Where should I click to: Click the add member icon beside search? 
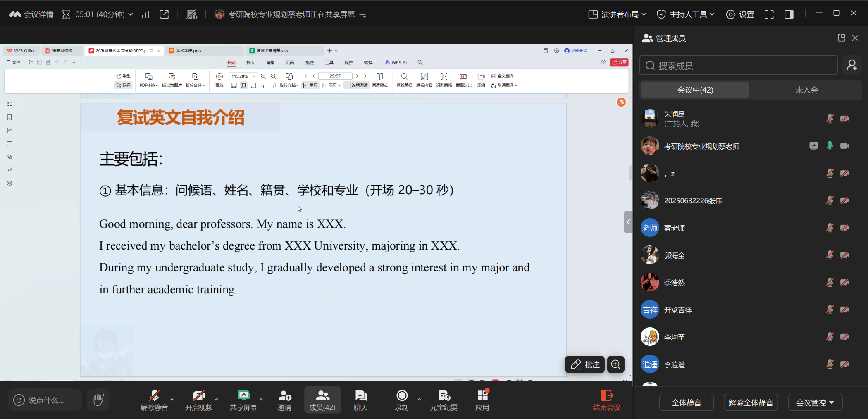(851, 65)
